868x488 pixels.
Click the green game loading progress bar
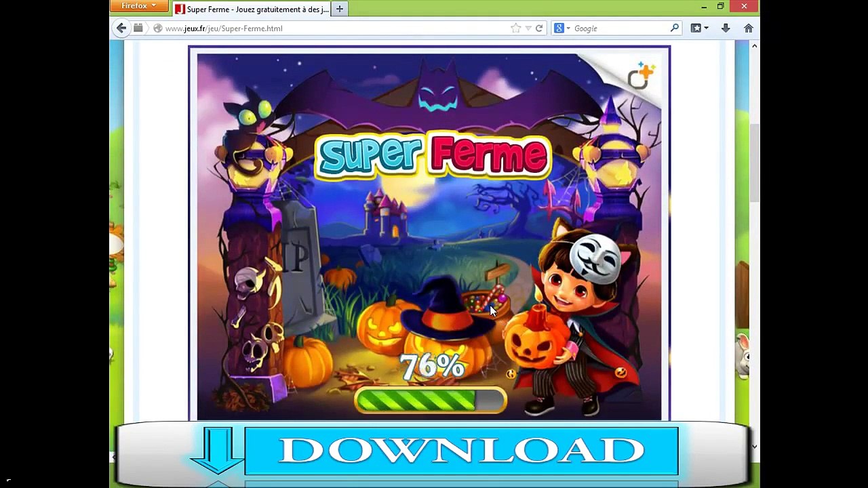pyautogui.click(x=431, y=401)
